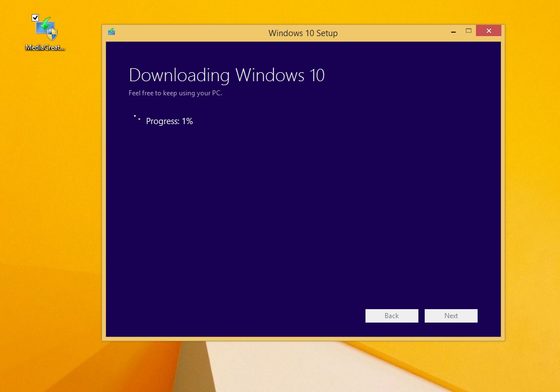The width and height of the screenshot is (560, 392).
Task: Click the spinning progress indicator dots
Action: tap(137, 117)
